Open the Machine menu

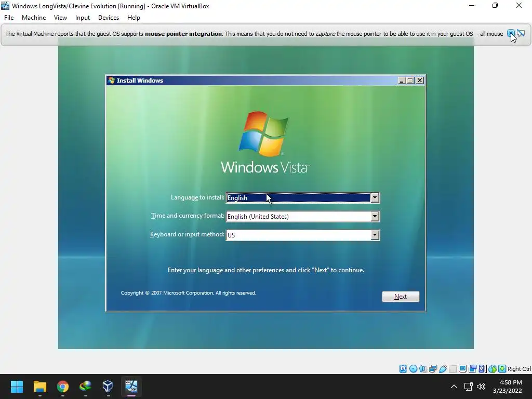point(34,18)
